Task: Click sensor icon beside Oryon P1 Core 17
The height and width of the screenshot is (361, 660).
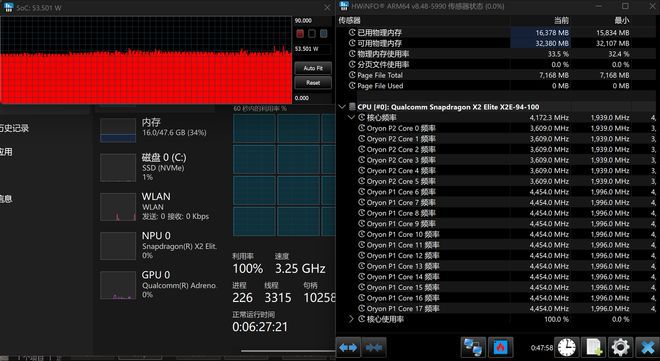Action: point(362,308)
